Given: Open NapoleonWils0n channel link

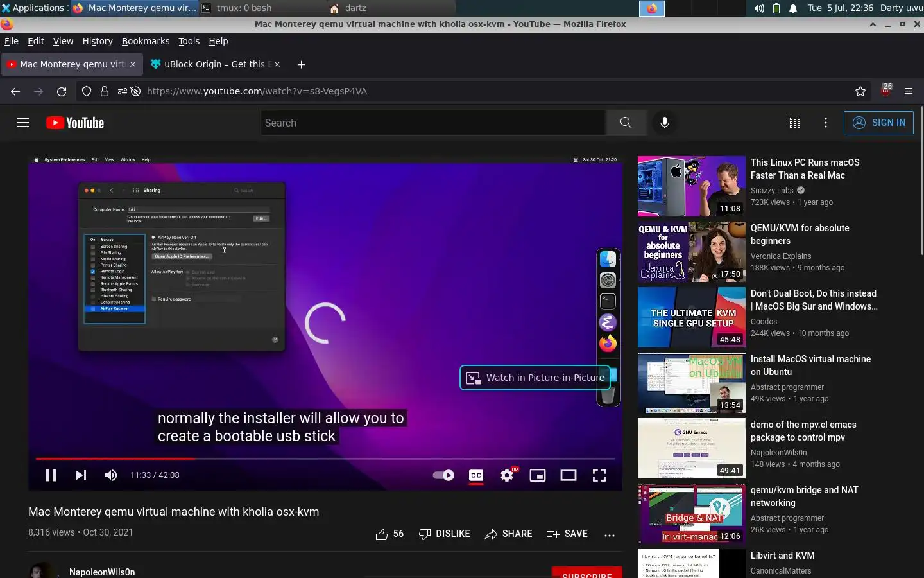Looking at the screenshot, I should tap(102, 572).
